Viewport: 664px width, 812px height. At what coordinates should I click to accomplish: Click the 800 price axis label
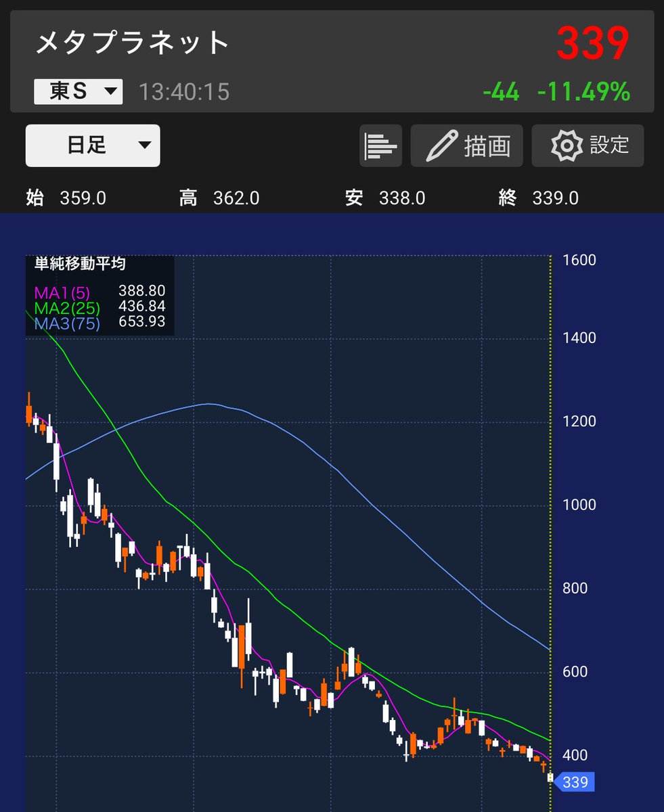(575, 589)
